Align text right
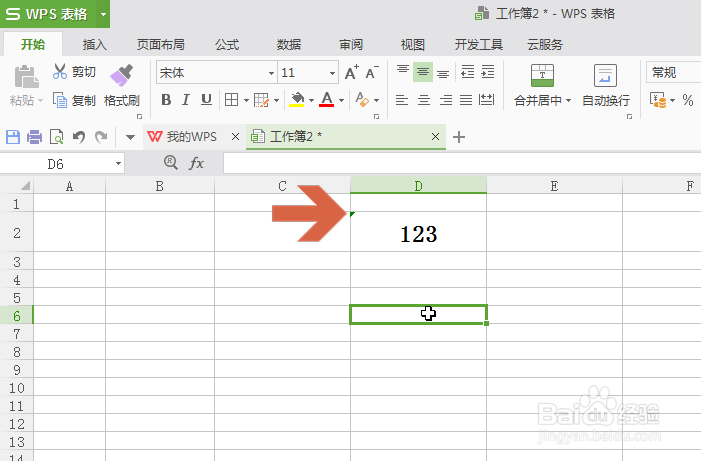Image resolution: width=701 pixels, height=461 pixels. click(x=445, y=100)
